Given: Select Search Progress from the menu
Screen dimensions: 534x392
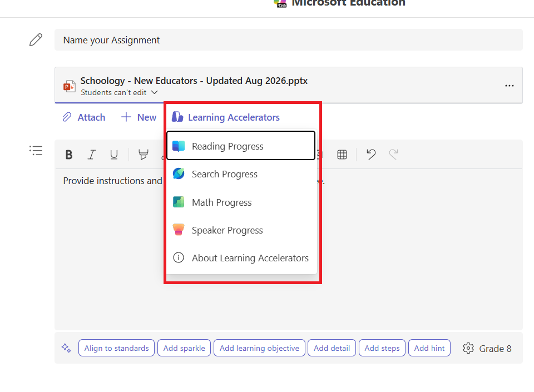Looking at the screenshot, I should [x=241, y=174].
